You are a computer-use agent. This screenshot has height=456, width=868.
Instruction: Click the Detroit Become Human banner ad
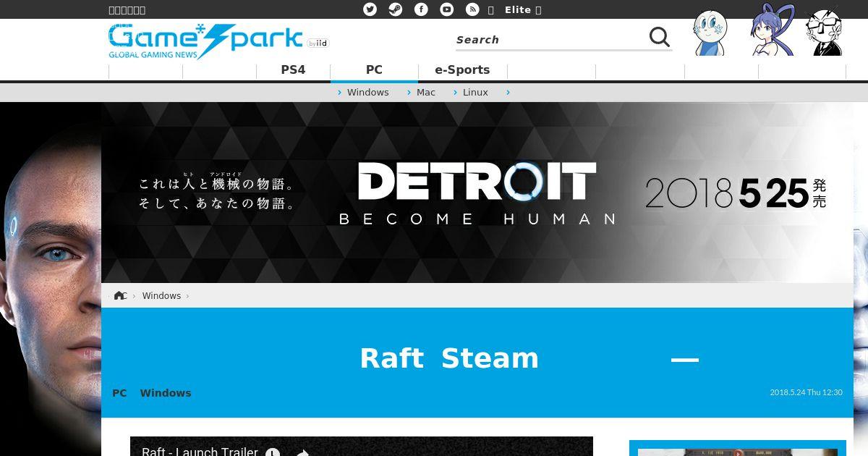[477, 193]
